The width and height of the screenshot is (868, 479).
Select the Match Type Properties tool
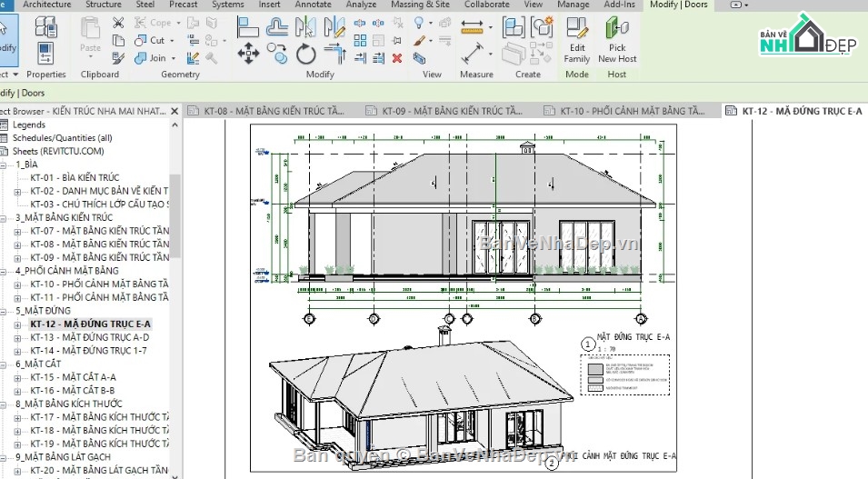click(x=118, y=57)
